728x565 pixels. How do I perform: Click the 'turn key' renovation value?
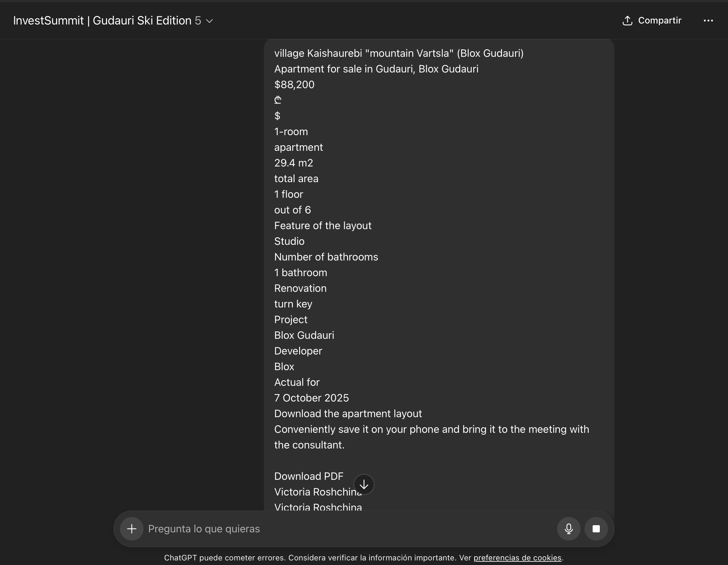[x=293, y=304]
